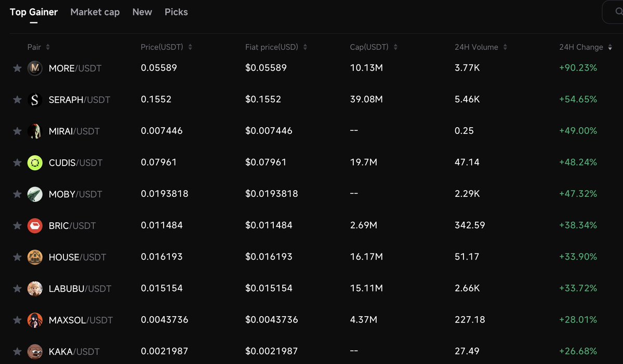Screen dimensions: 623x364
Task: Click BRIC cap 2.69M
Action: coord(364,225)
